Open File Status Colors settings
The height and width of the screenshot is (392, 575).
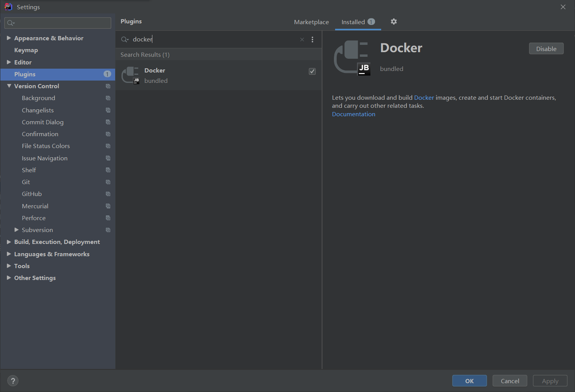point(46,146)
